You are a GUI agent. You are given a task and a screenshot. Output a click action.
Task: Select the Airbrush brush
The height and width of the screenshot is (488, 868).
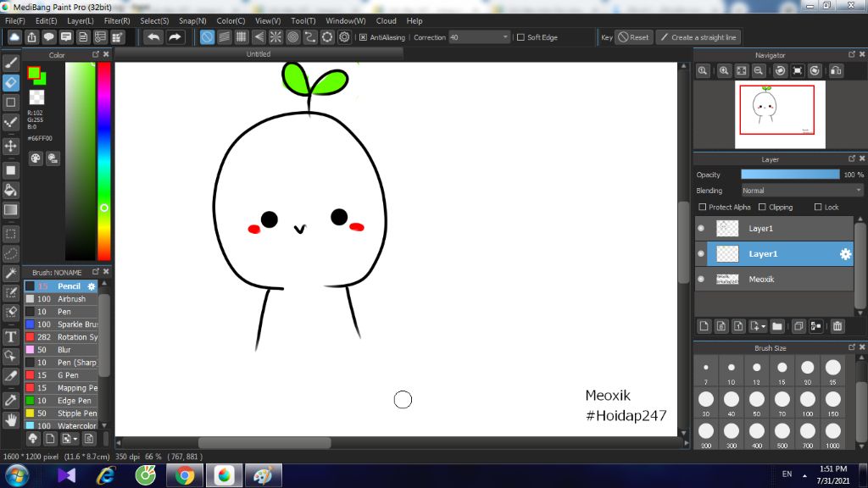pyautogui.click(x=61, y=299)
